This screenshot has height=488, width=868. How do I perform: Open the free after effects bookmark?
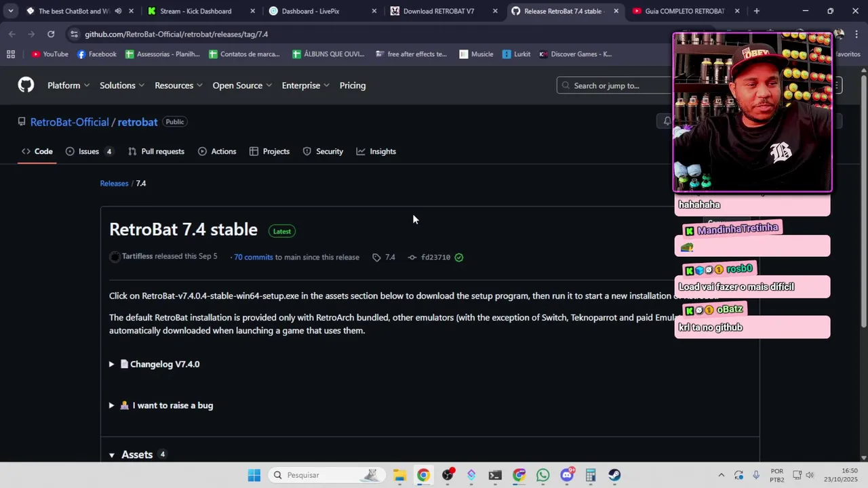click(x=411, y=54)
